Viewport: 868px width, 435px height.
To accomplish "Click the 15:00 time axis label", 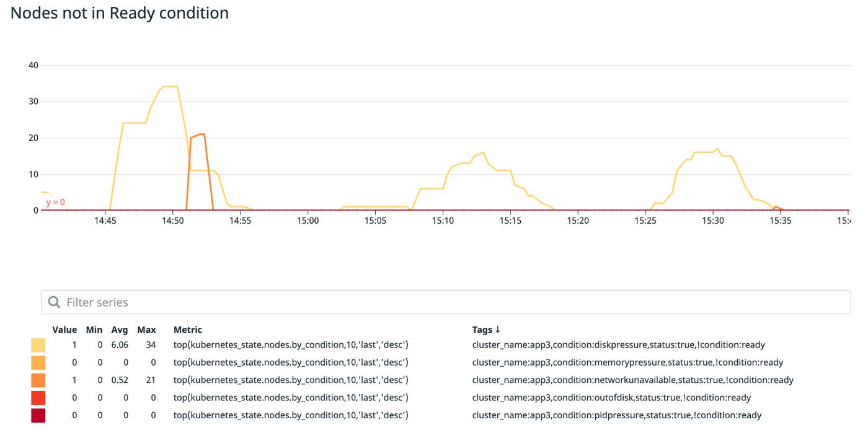I will pos(308,221).
